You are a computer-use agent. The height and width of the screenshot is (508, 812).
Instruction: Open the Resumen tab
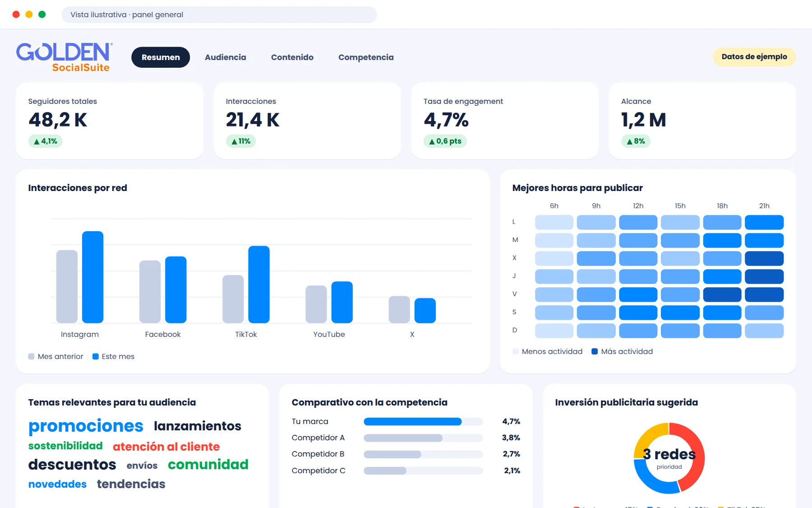pyautogui.click(x=161, y=57)
